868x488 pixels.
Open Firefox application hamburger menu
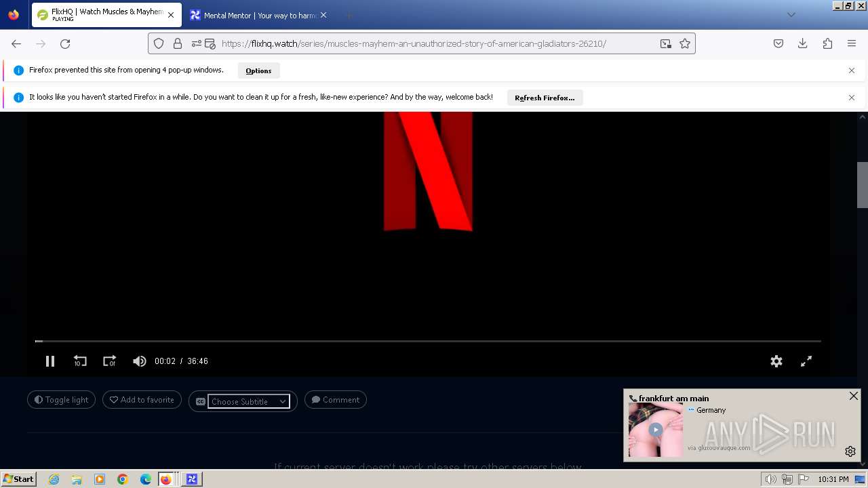click(x=852, y=43)
